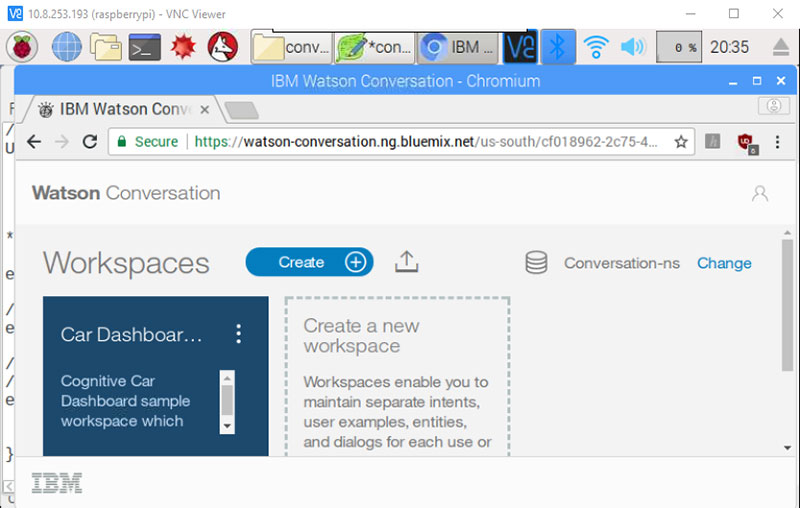Click the CPU usage monitor
The image size is (800, 508).
(679, 47)
